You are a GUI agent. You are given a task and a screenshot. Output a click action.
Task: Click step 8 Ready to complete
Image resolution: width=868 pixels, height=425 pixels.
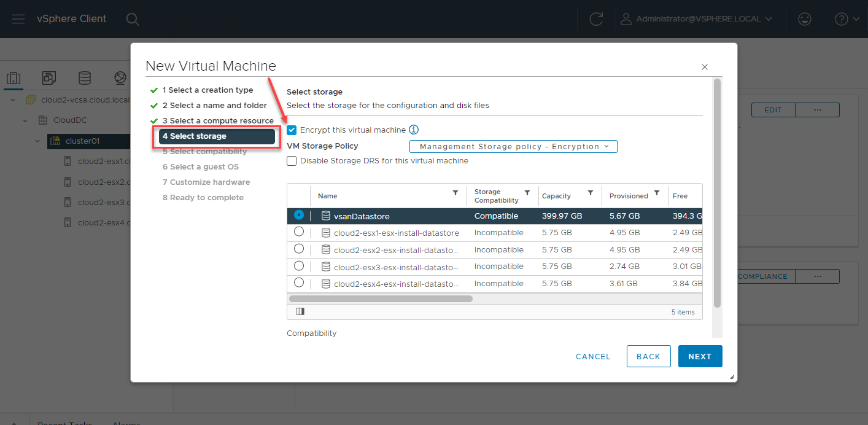pos(203,198)
